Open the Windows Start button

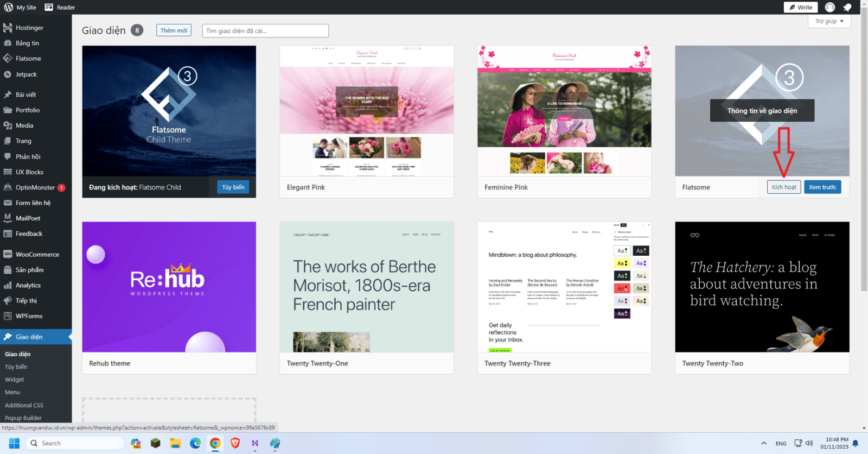pyautogui.click(x=14, y=443)
